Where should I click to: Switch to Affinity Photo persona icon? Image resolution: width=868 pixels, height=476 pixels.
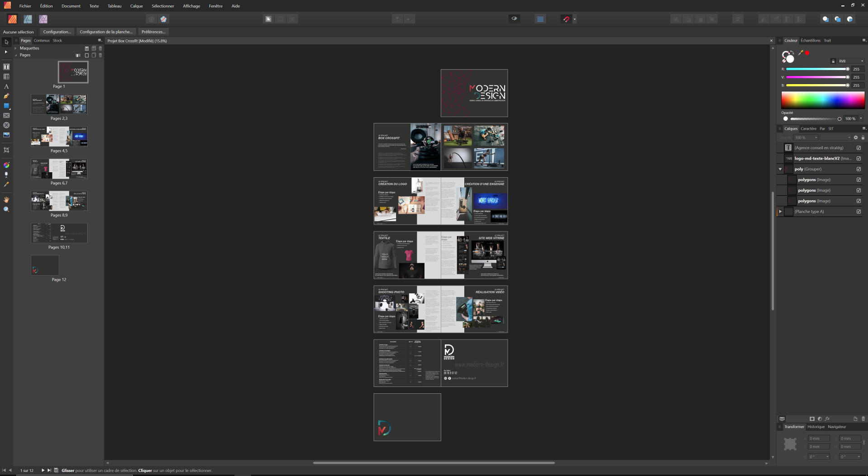[x=43, y=19]
